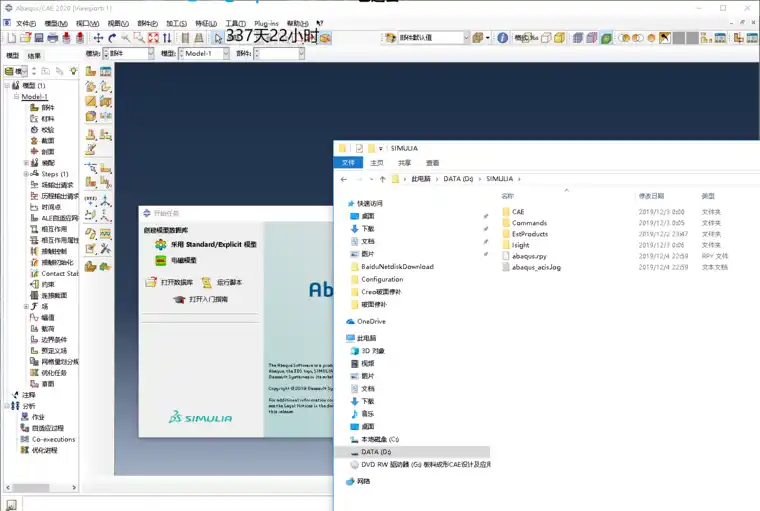760x511 pixels.
Task: Select the Jobs item under Analysis
Action: (x=33, y=417)
